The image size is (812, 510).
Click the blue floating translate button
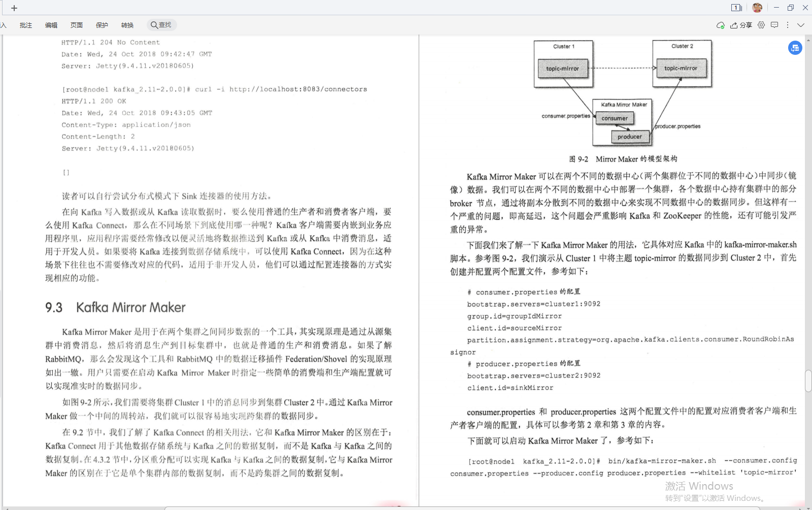click(795, 48)
